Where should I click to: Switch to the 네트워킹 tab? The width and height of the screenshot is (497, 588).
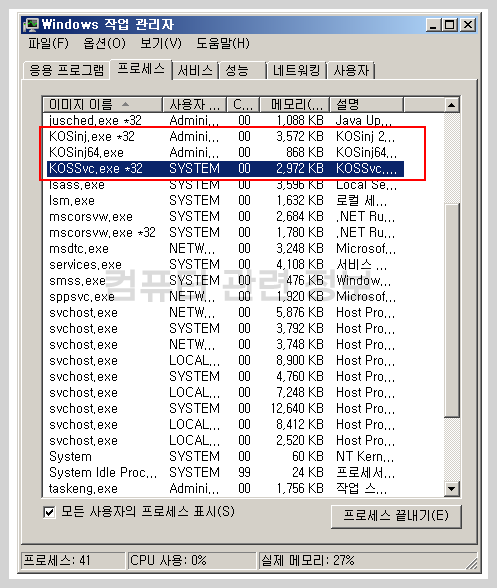tap(296, 70)
